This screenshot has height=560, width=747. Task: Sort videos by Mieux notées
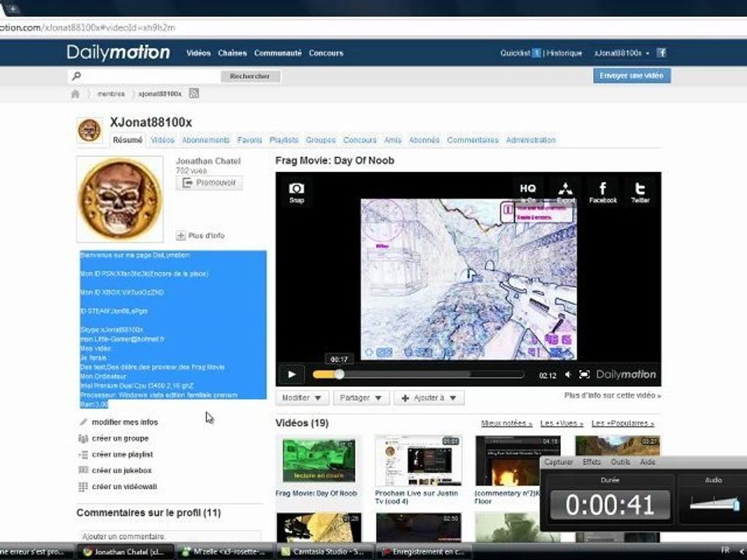[x=507, y=423]
